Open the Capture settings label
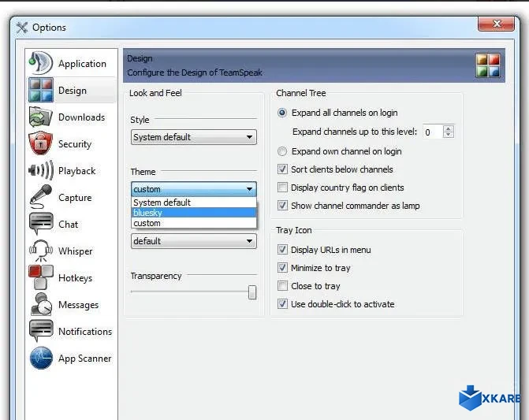The width and height of the screenshot is (529, 420). pos(75,198)
